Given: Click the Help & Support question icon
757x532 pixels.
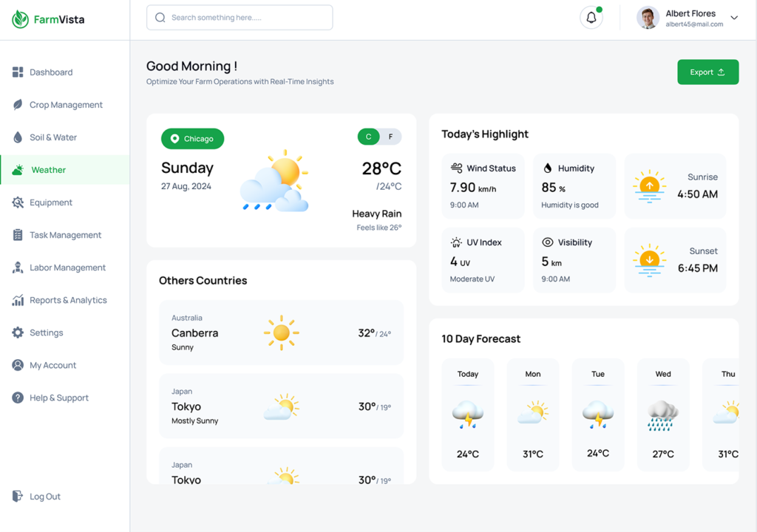Looking at the screenshot, I should click(18, 398).
